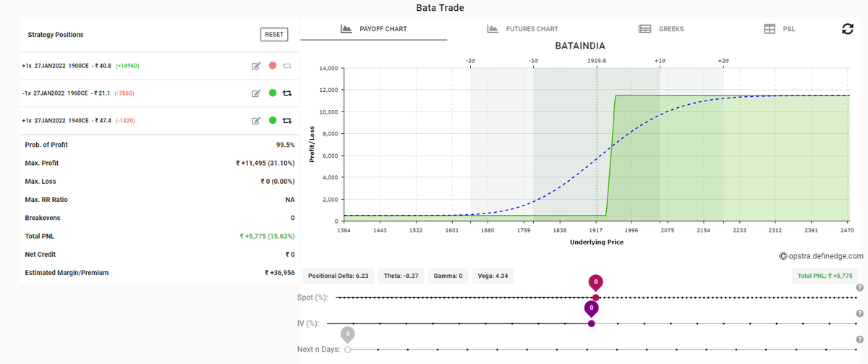
Task: Open help for the Next n Days slider
Action: tap(859, 339)
